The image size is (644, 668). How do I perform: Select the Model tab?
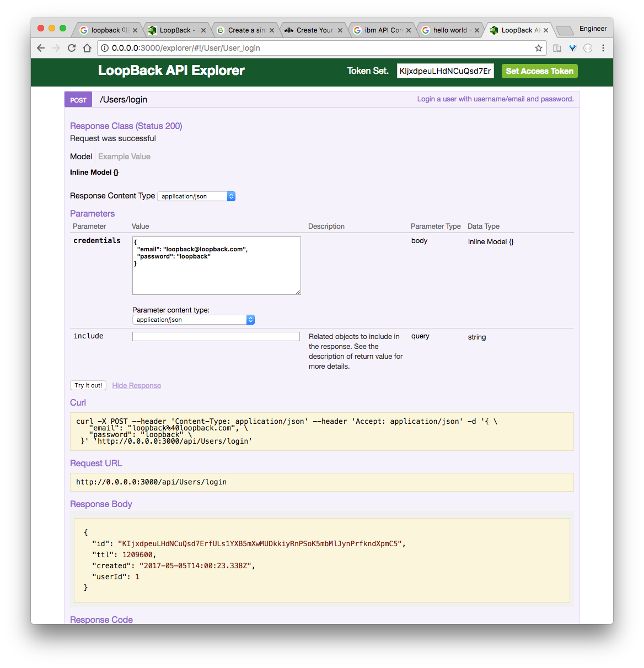point(81,157)
